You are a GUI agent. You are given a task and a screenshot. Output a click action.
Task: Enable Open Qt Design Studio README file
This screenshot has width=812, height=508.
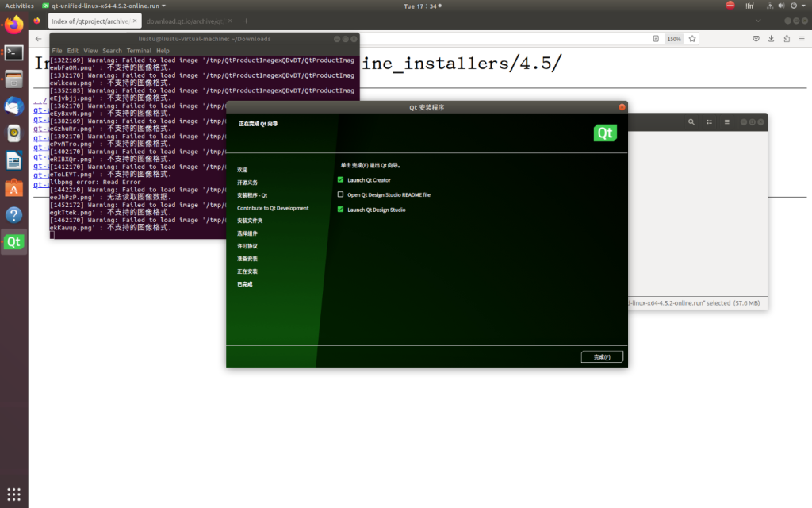pyautogui.click(x=341, y=194)
